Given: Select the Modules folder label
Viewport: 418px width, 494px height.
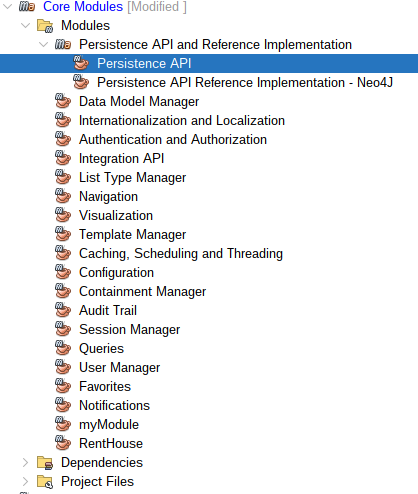Looking at the screenshot, I should pos(85,26).
